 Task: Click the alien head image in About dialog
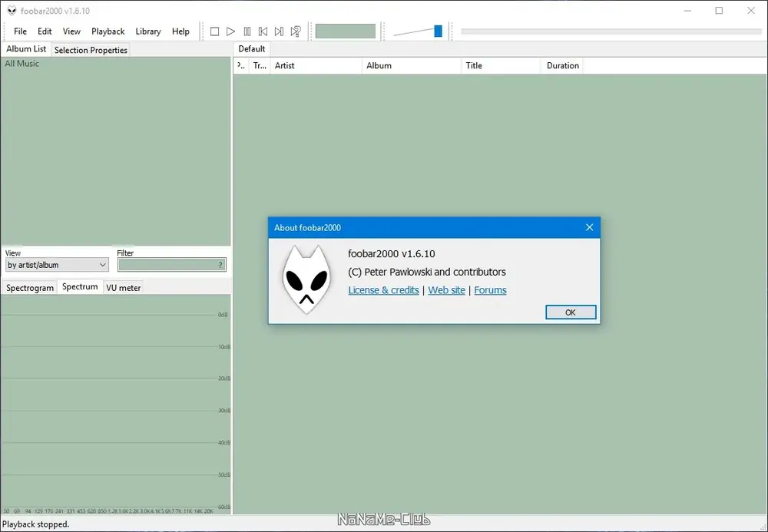[306, 280]
